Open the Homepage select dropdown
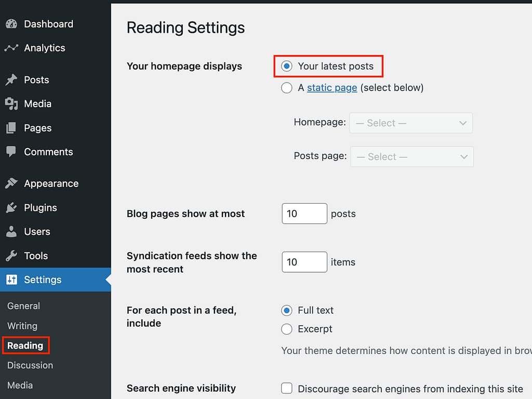The height and width of the screenshot is (399, 532). 411,123
